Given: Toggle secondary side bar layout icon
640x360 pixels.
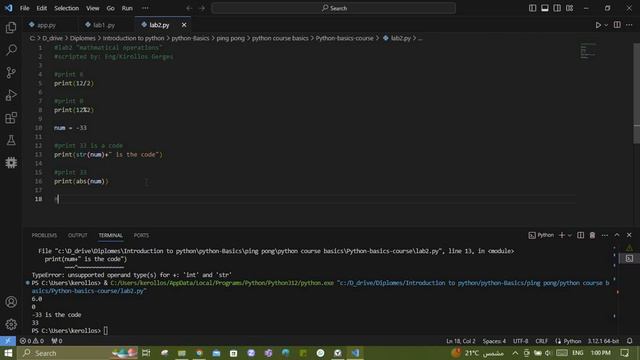Looking at the screenshot, I should (557, 8).
